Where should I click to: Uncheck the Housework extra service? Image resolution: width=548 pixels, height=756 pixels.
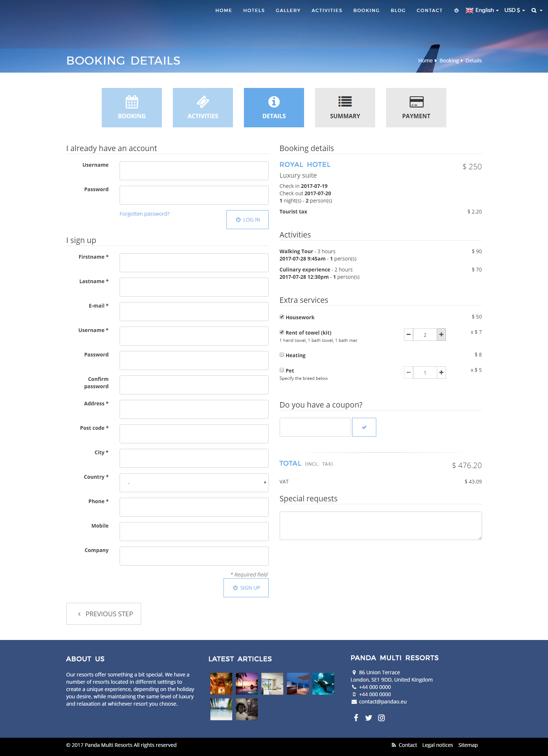click(282, 317)
